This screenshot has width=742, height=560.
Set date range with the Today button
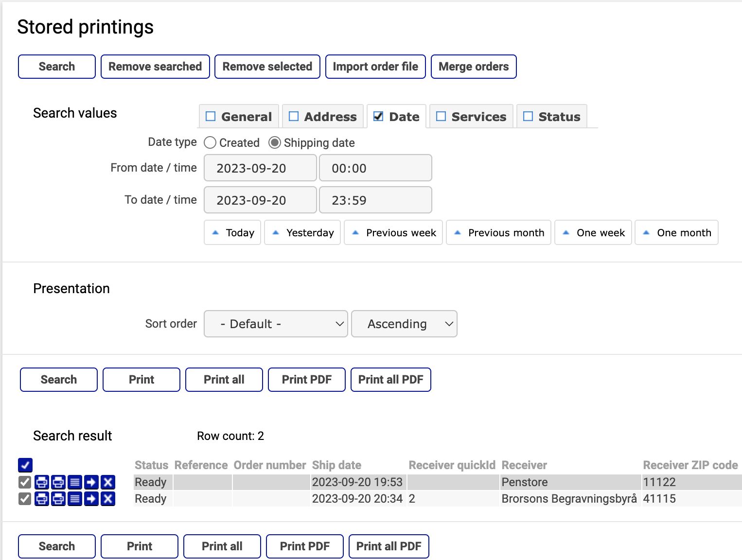(x=232, y=232)
